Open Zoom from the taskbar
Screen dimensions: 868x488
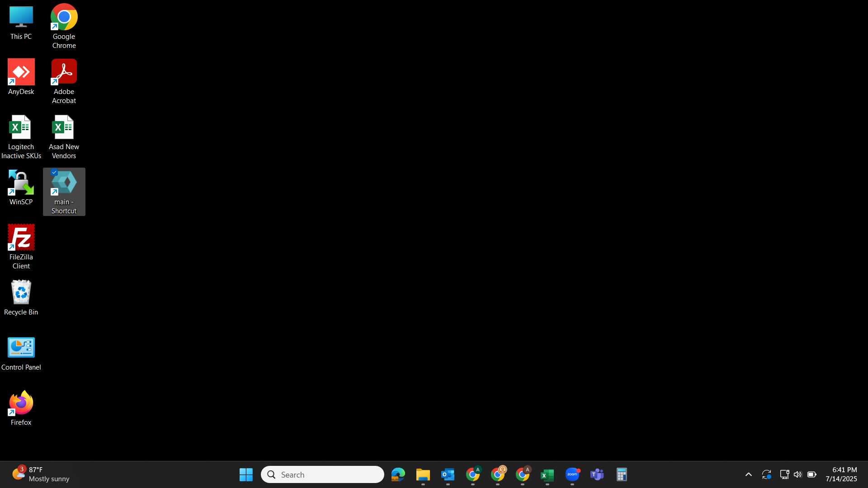point(572,474)
